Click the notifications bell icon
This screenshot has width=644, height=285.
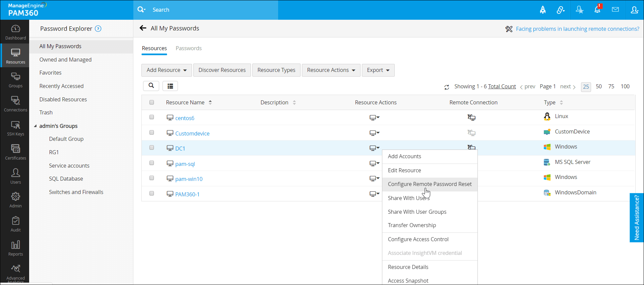click(597, 10)
